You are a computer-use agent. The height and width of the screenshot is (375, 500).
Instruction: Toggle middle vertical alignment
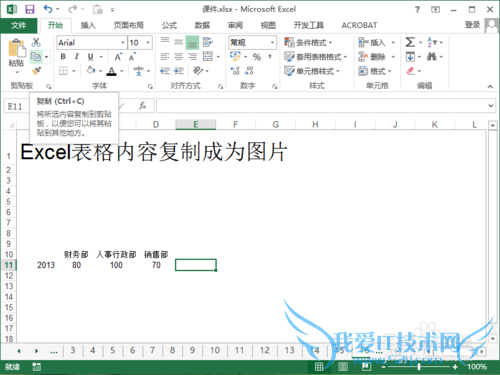179,42
